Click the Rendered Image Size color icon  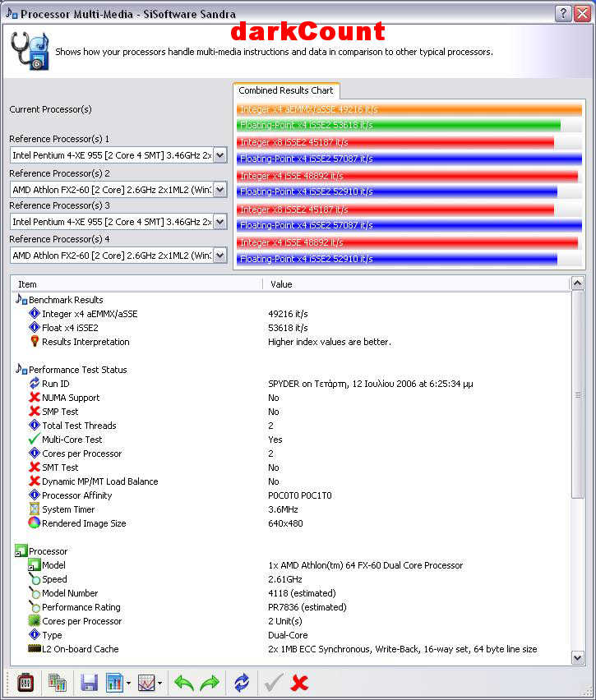35,523
